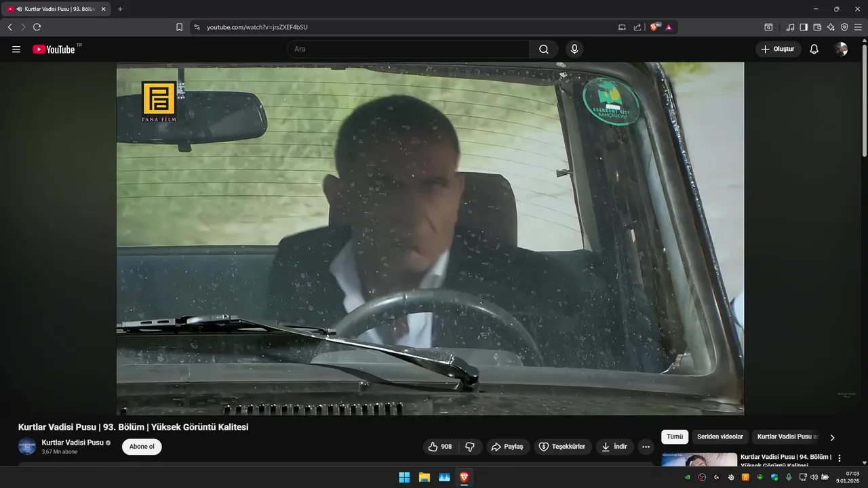Image resolution: width=868 pixels, height=488 pixels.
Task: Click the tray microphone icon
Action: pos(789,477)
